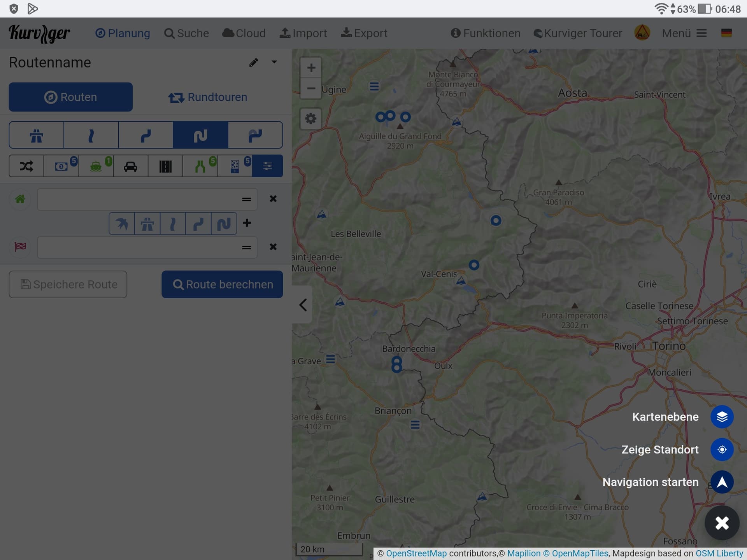The height and width of the screenshot is (560, 747).
Task: Toggle the avoid ferries option
Action: pyautogui.click(x=96, y=166)
